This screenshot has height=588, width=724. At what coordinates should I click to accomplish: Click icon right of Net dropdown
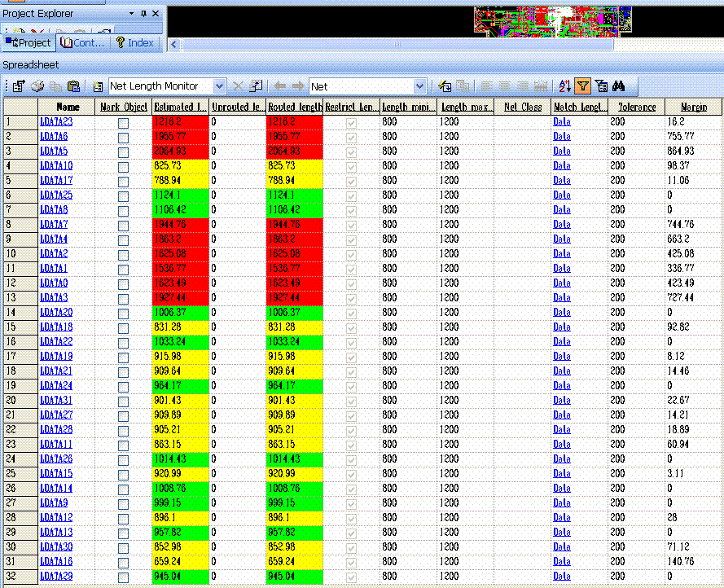445,86
